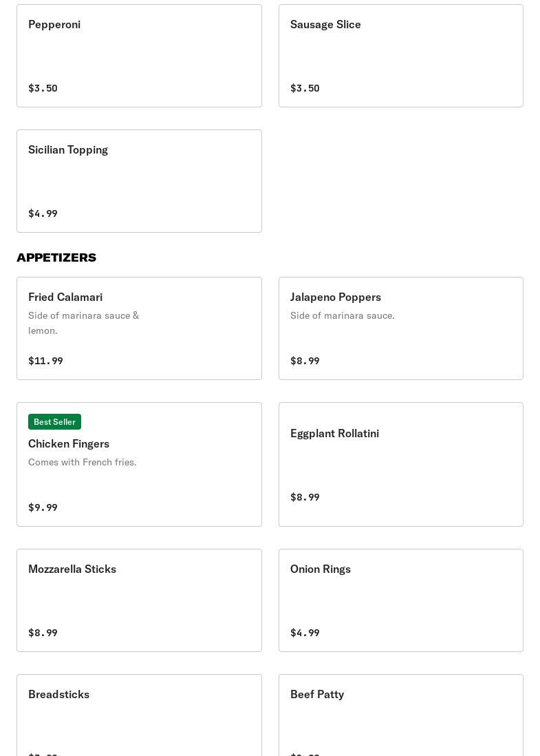Select the Sausage Slice menu card
The image size is (540, 756).
401,56
